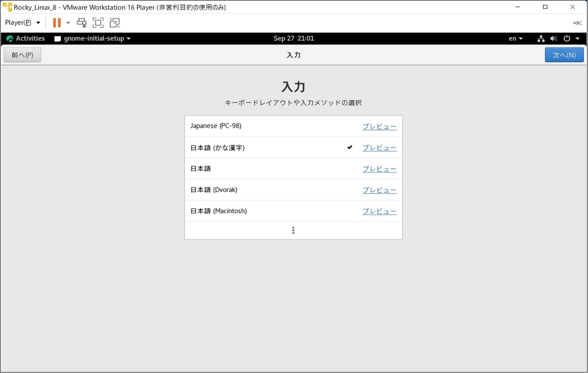Click the ellipsis to show more layouts
The image size is (588, 373).
tap(293, 230)
